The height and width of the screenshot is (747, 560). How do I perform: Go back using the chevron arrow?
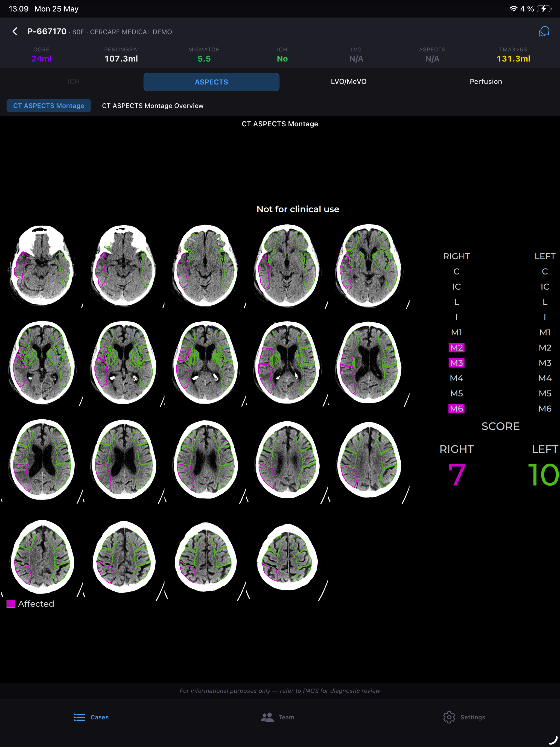pyautogui.click(x=15, y=31)
